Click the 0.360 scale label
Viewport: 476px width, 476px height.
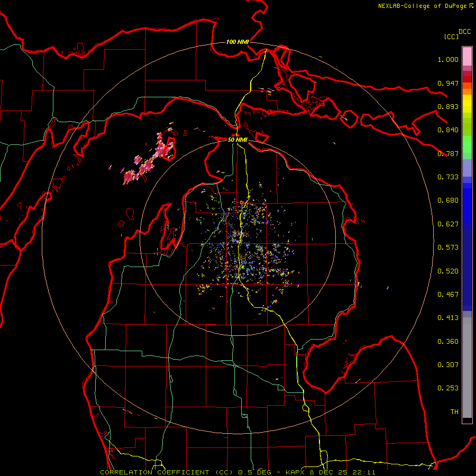pyautogui.click(x=448, y=342)
